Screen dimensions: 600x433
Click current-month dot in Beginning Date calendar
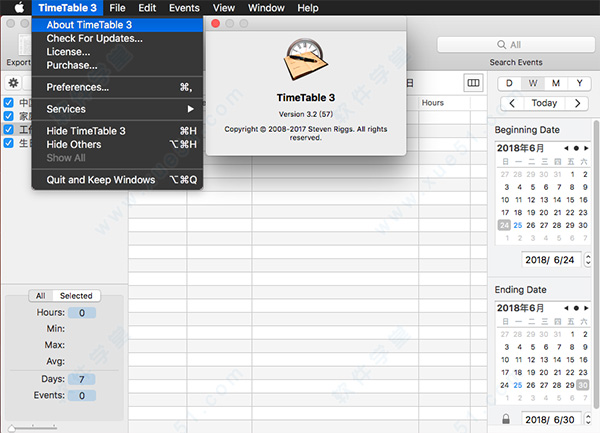pyautogui.click(x=576, y=148)
